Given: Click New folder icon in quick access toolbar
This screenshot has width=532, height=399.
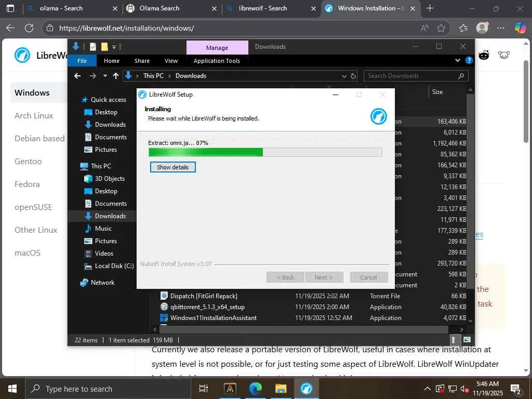Looking at the screenshot, I should click(104, 47).
